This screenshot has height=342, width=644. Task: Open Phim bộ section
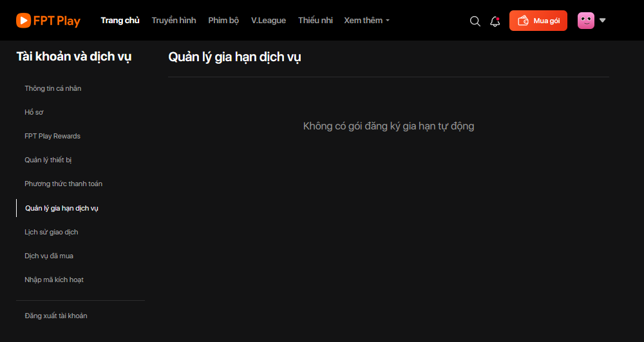223,20
